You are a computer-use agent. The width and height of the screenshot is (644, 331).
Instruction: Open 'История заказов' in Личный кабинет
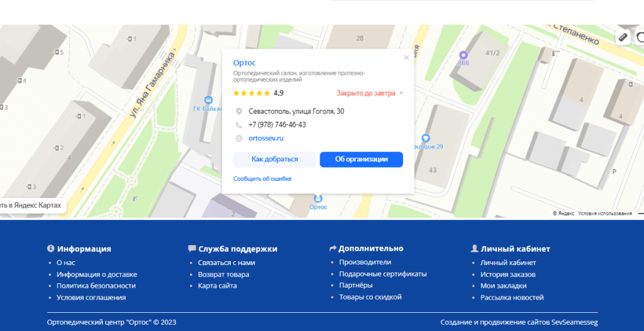click(x=508, y=274)
